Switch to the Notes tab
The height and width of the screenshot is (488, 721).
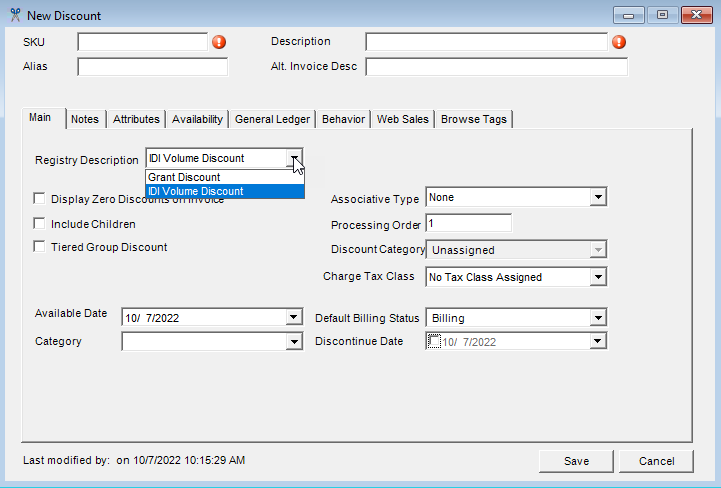[85, 119]
